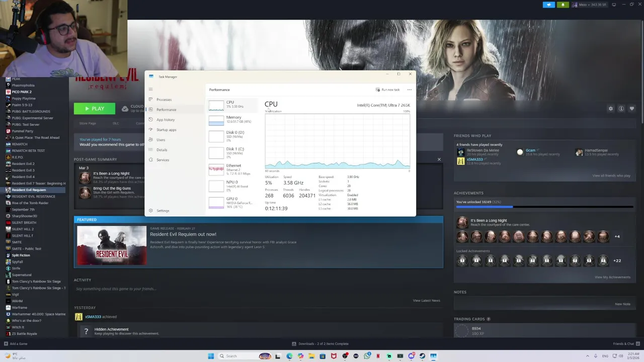Select Memory in Performance list
Viewport: 644px width, 362px height.
(x=232, y=120)
